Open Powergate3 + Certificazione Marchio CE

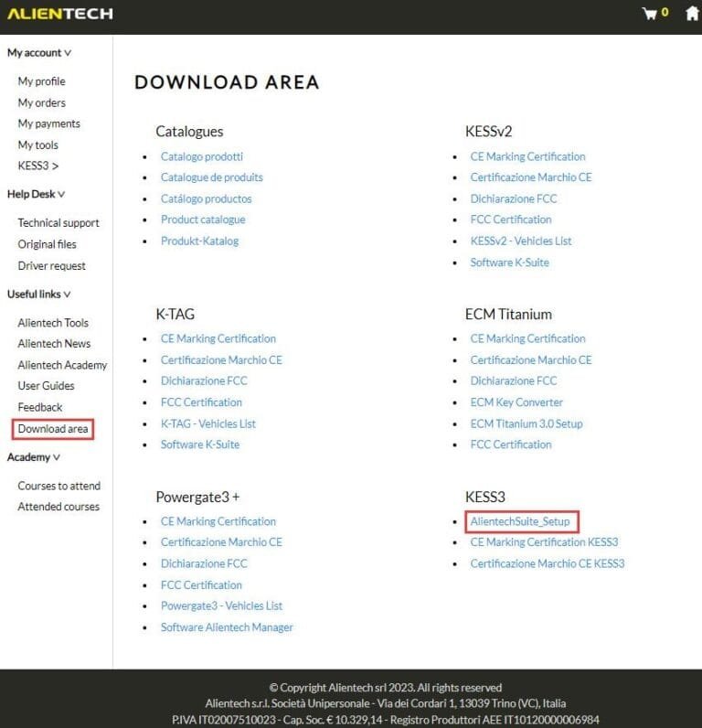[x=221, y=542]
